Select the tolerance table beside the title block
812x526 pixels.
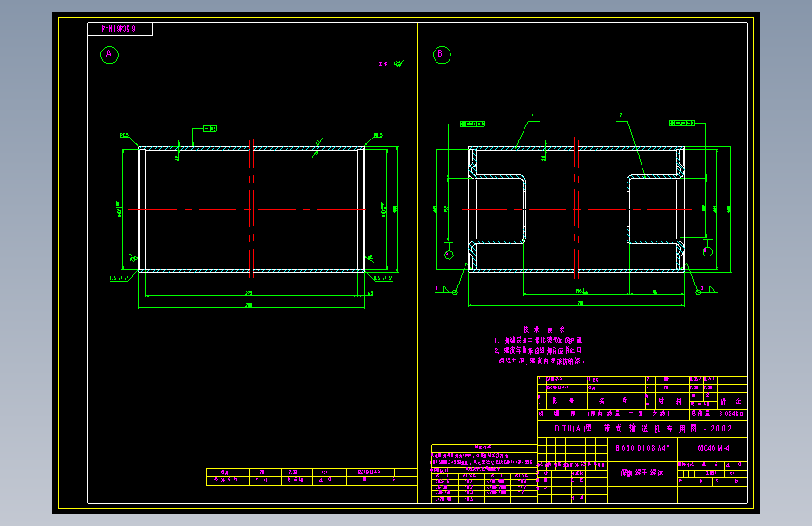click(x=483, y=474)
